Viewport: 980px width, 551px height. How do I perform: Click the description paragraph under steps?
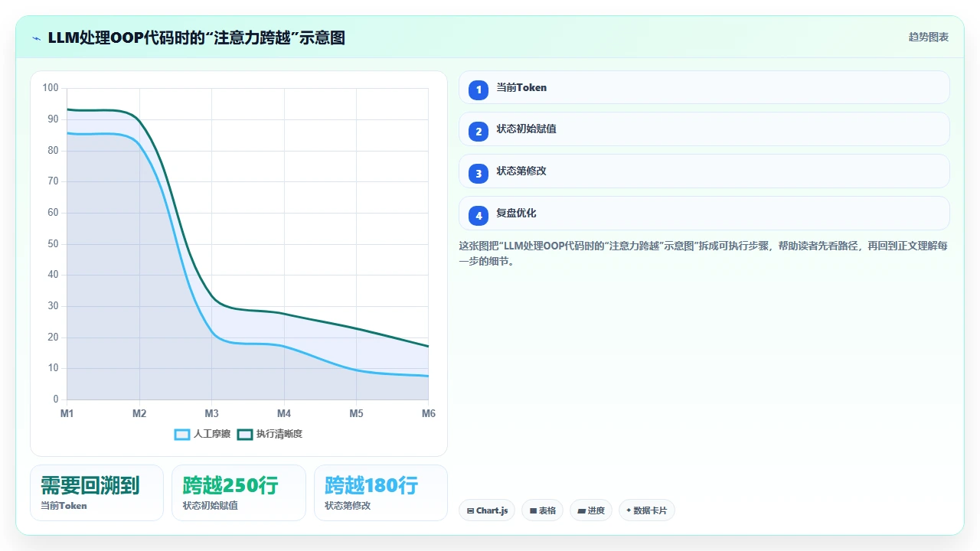(x=704, y=253)
